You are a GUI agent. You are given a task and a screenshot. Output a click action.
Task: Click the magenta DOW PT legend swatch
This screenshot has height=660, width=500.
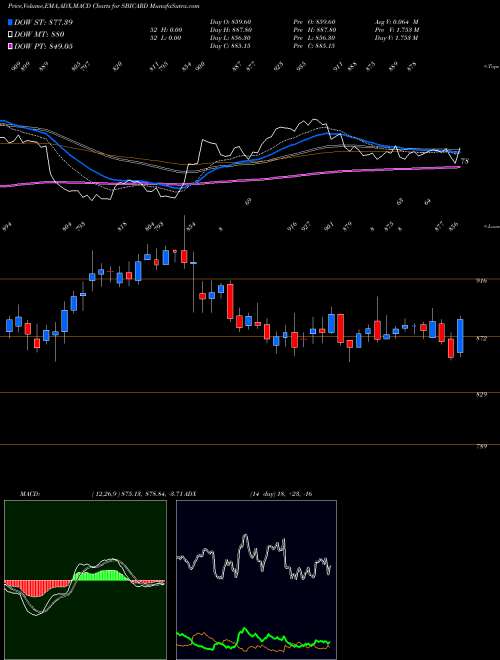[10, 46]
